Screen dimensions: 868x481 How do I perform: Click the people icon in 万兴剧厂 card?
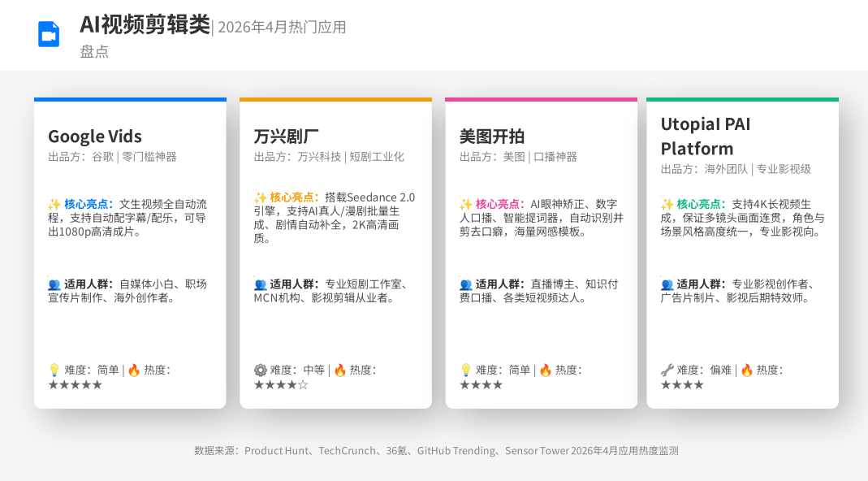(260, 284)
